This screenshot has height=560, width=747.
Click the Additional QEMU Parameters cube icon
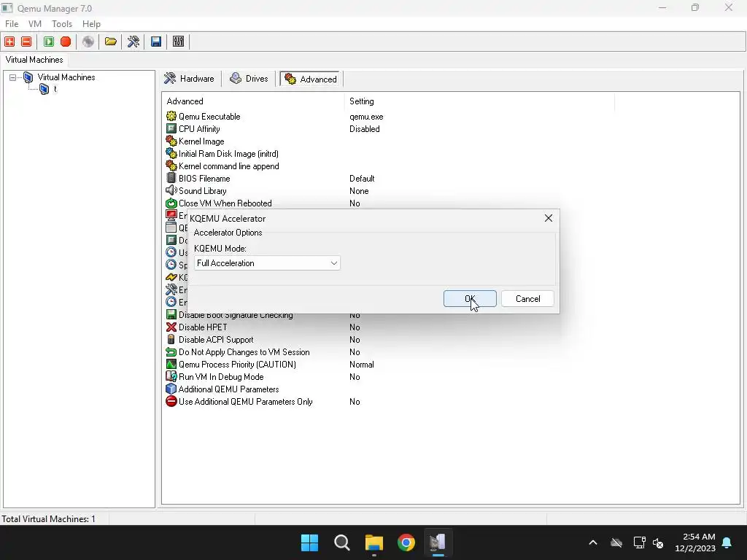[171, 389]
